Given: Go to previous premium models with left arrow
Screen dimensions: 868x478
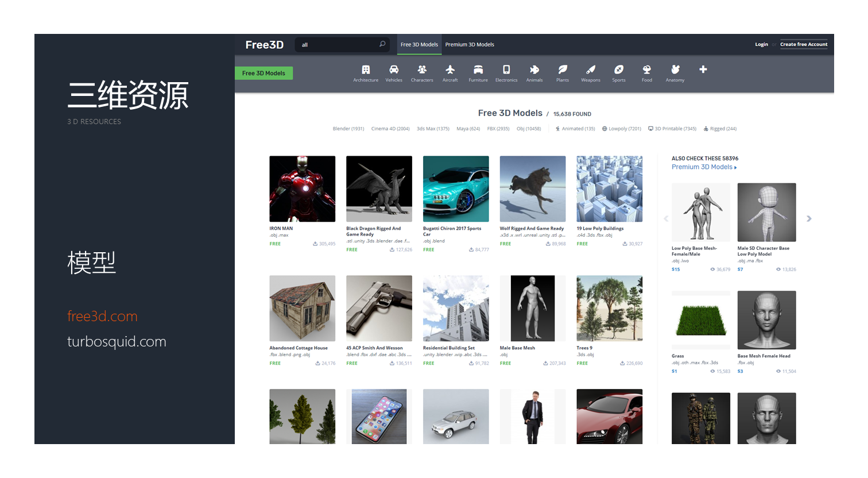Looking at the screenshot, I should [666, 218].
